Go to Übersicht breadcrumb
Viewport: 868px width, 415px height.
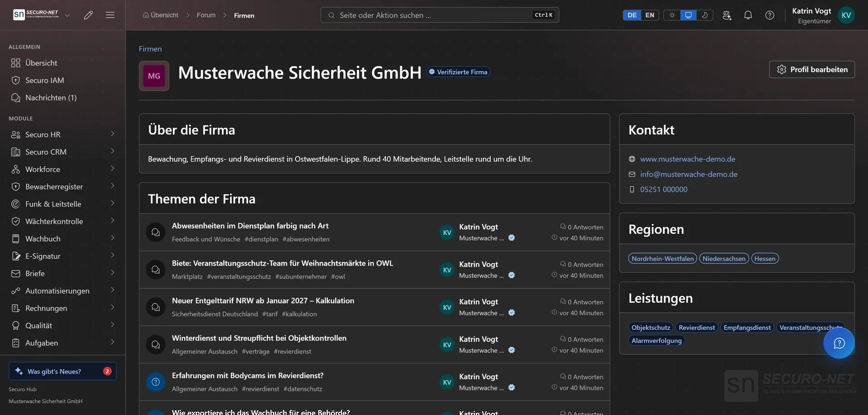tap(161, 15)
